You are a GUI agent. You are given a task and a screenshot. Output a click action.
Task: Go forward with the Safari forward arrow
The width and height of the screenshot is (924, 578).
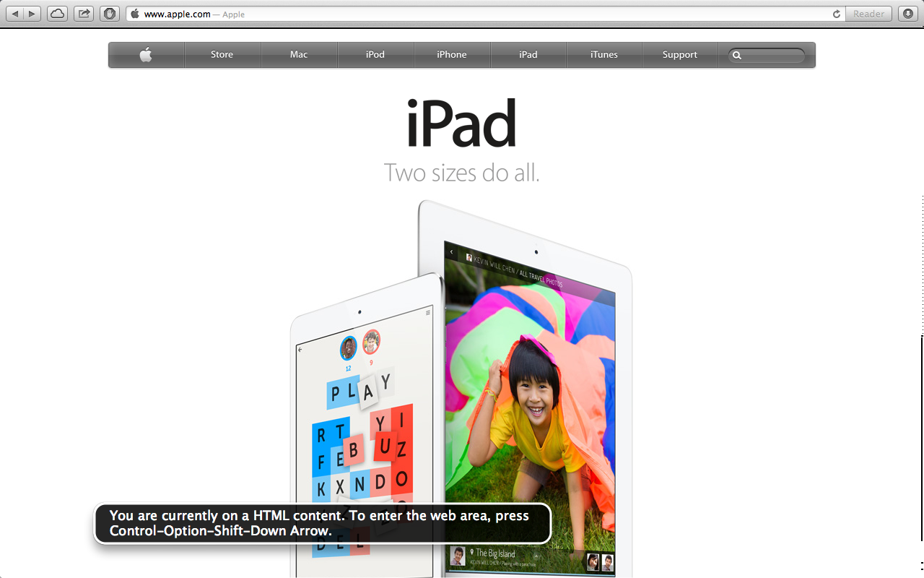coord(32,14)
